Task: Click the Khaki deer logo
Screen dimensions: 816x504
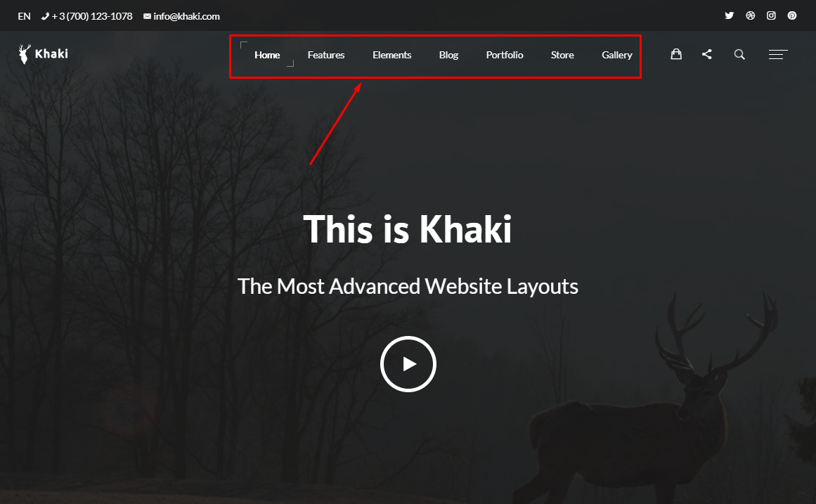Action: pyautogui.click(x=43, y=53)
